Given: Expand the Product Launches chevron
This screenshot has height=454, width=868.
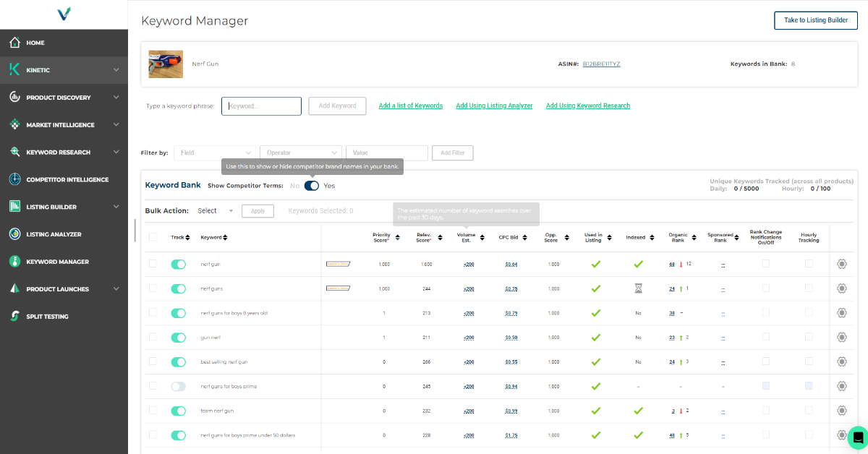Looking at the screenshot, I should click(x=116, y=289).
